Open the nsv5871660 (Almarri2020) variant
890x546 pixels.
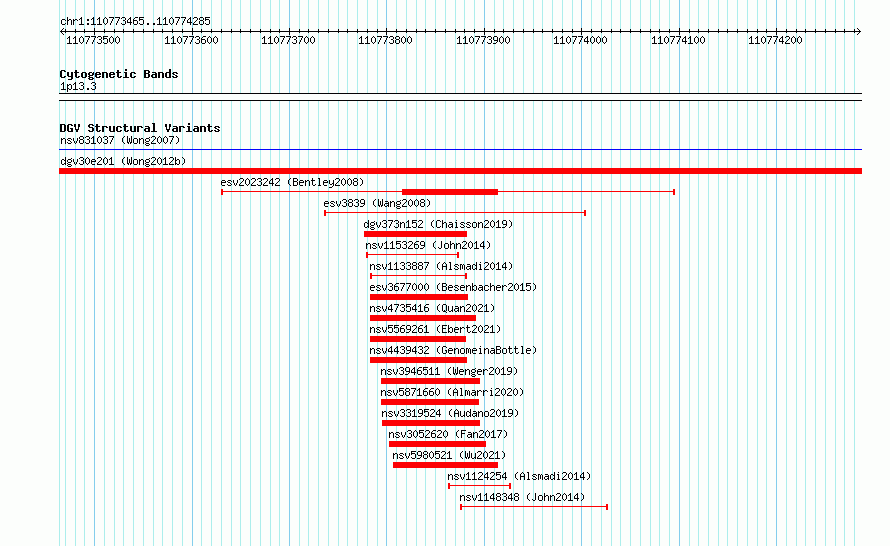452,392
